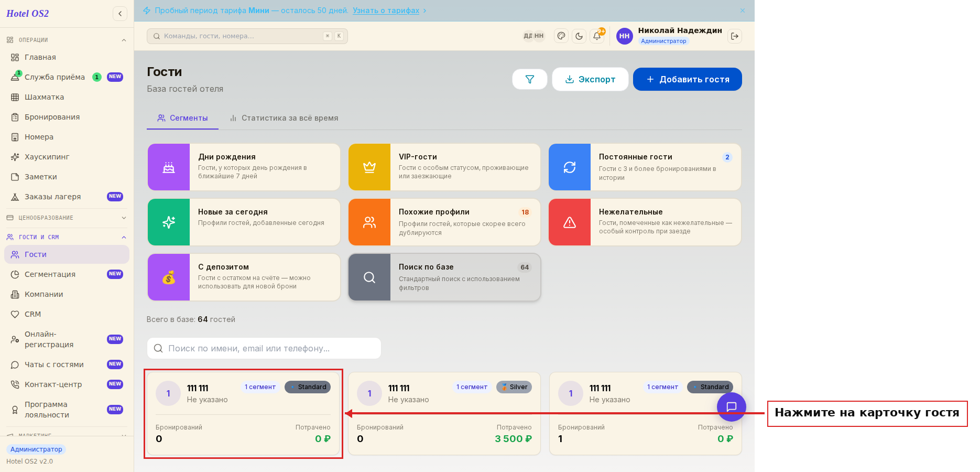Focus the guest search by name field

pyautogui.click(x=264, y=348)
